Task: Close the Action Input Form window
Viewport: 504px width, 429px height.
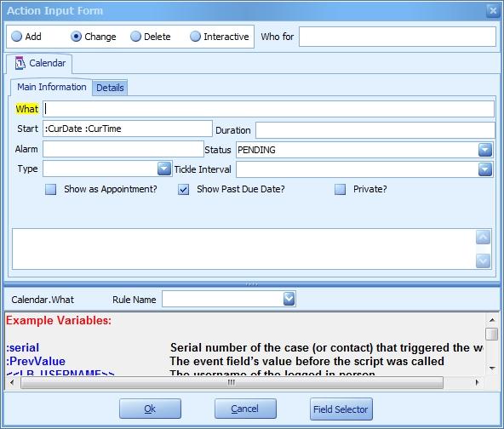Action: coord(493,11)
